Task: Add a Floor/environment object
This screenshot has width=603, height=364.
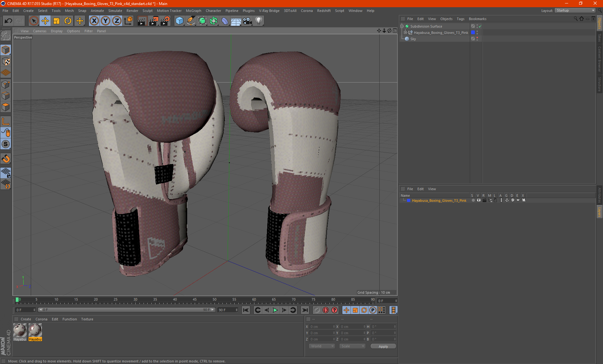Action: click(236, 21)
